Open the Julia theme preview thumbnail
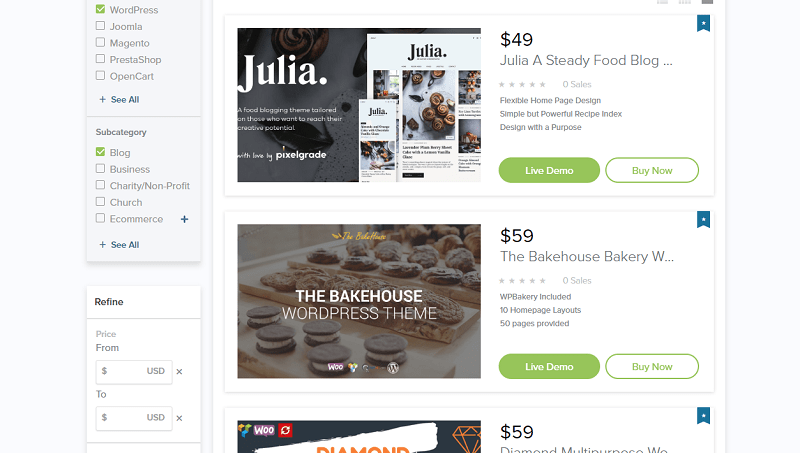800x453 pixels. (x=359, y=105)
